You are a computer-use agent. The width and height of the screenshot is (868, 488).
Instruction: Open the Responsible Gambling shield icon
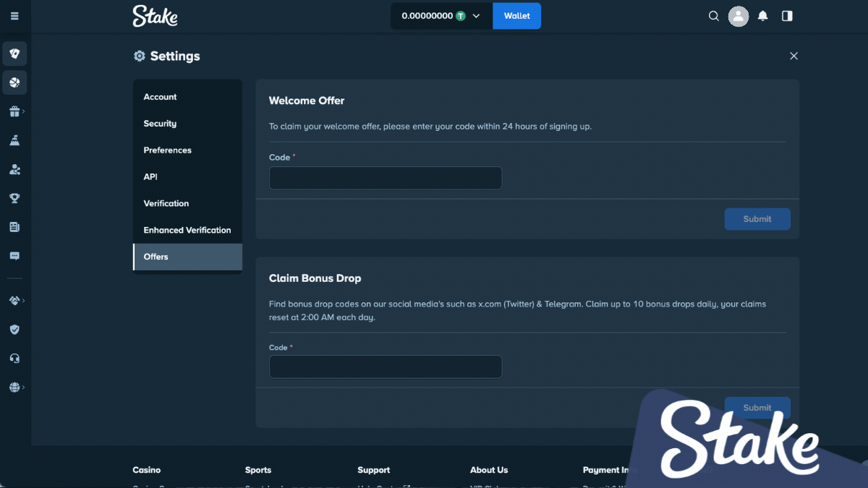tap(14, 329)
